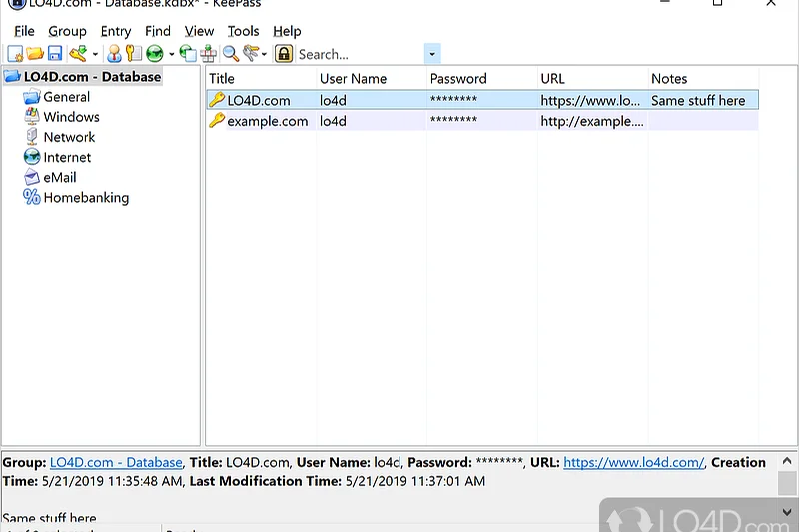Click the Windows group icon
799x532 pixels.
(x=32, y=116)
